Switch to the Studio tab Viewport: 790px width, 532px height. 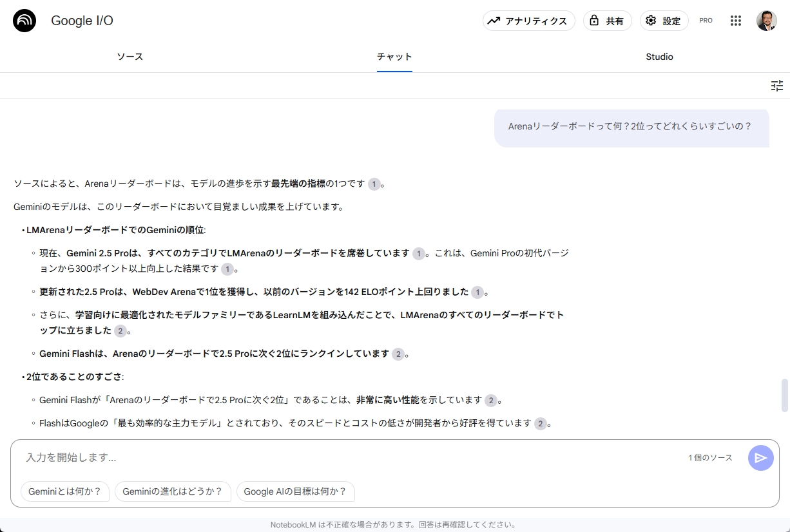[x=659, y=57]
